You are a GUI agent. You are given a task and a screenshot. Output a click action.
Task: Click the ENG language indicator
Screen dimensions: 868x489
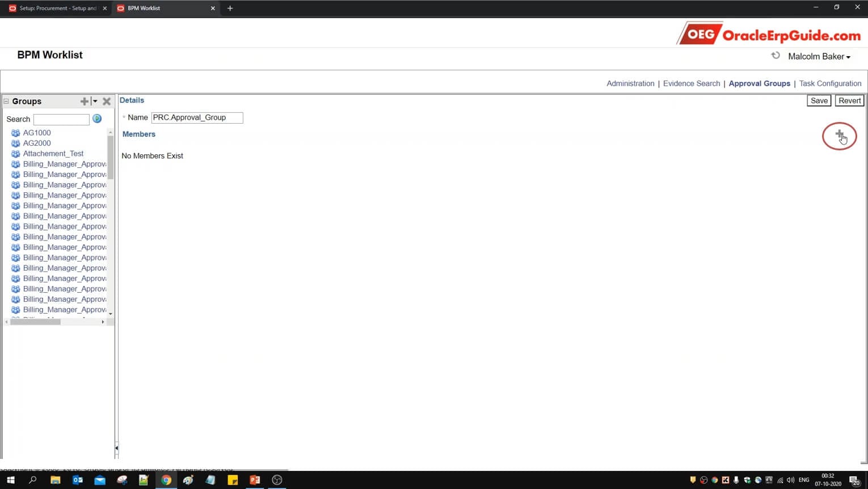804,480
